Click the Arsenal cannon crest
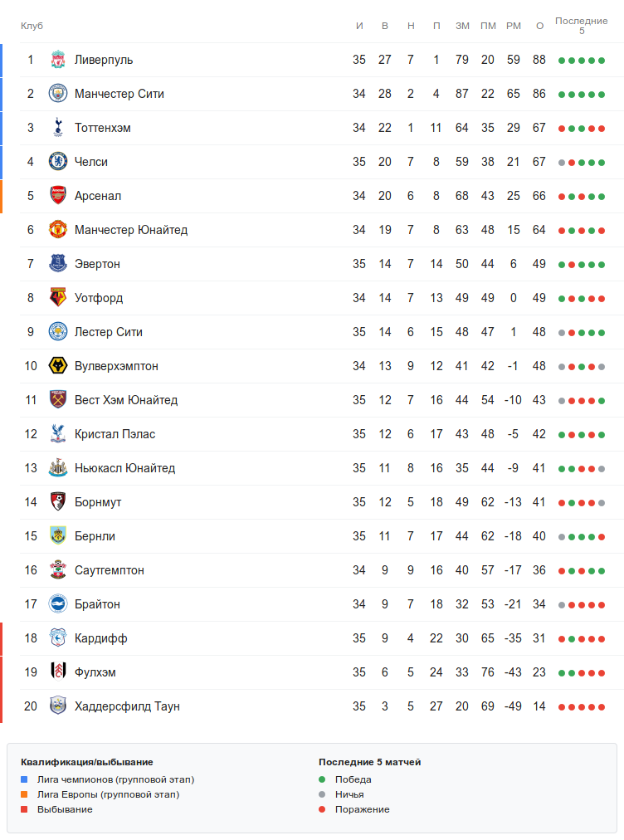The image size is (624, 840). (57, 196)
